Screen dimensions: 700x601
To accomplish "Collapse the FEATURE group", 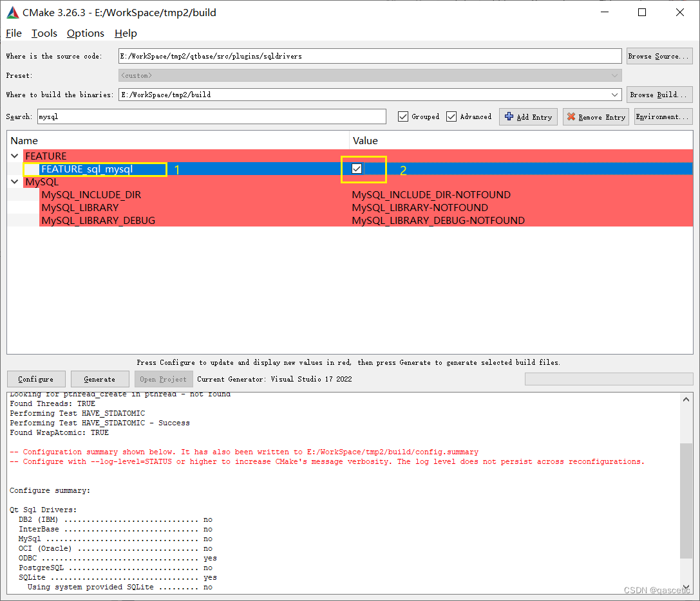I will click(14, 156).
